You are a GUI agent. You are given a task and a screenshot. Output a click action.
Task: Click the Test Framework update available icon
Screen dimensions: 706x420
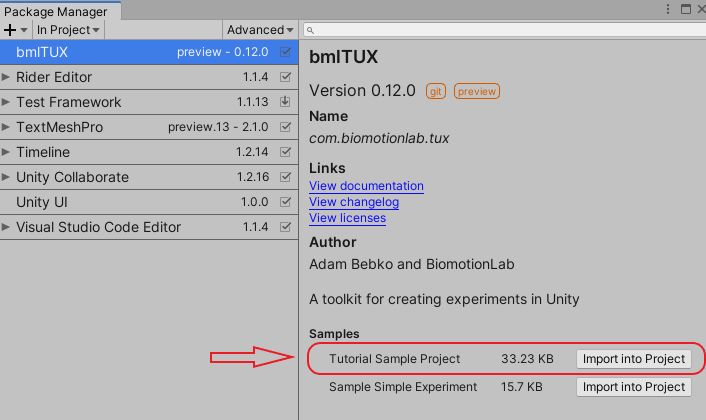[x=285, y=102]
